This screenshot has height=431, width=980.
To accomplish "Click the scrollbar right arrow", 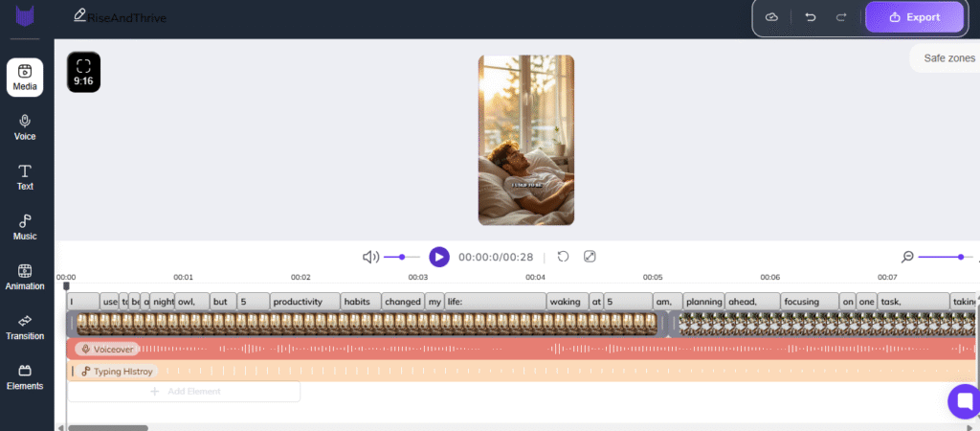I will tap(969, 428).
